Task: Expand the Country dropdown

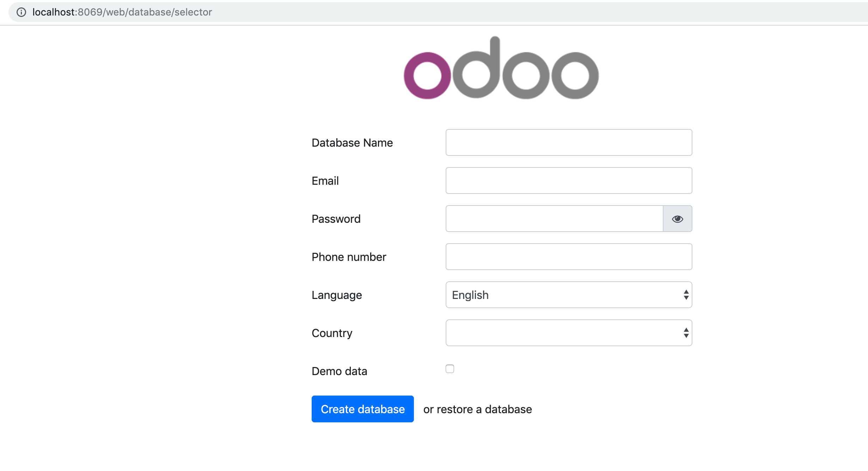Action: click(569, 333)
